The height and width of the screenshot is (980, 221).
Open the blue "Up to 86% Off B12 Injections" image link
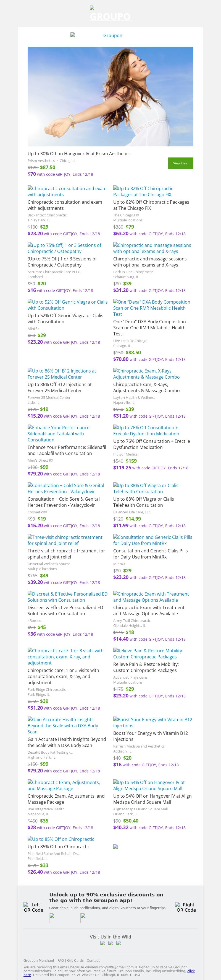pos(62,374)
